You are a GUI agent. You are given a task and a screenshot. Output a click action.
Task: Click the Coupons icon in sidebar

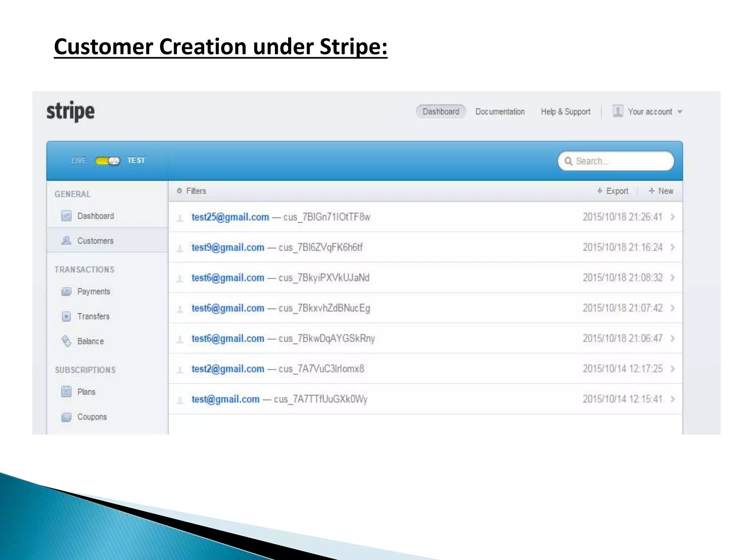[66, 417]
